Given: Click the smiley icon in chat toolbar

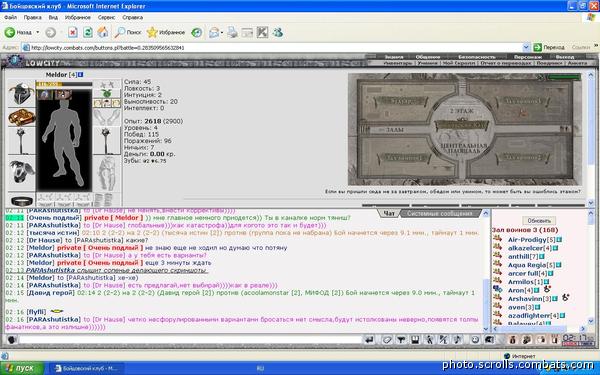Looking at the screenshot, I should click(x=474, y=339).
